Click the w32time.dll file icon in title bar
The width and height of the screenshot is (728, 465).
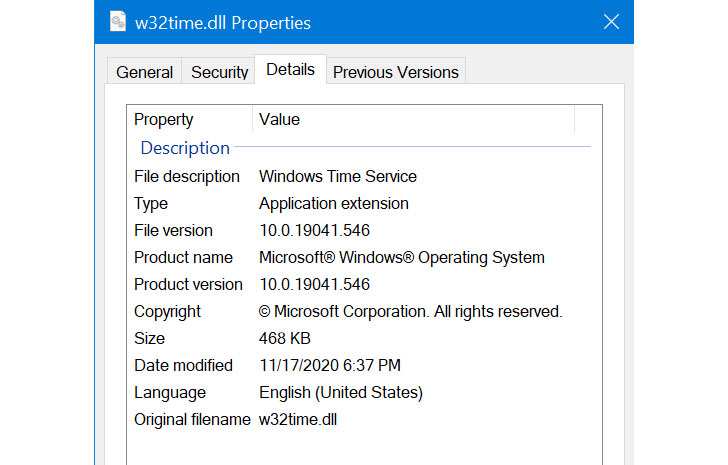coord(117,22)
